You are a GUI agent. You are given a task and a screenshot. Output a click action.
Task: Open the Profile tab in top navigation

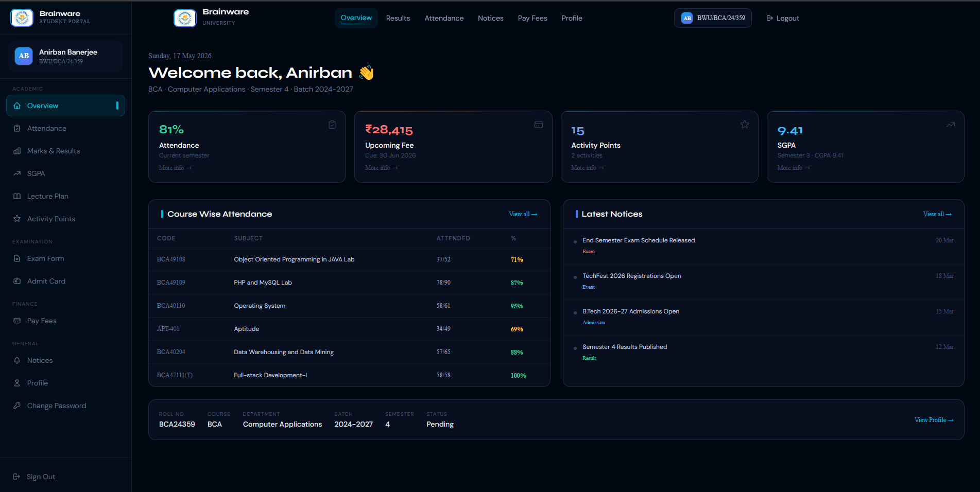click(572, 18)
